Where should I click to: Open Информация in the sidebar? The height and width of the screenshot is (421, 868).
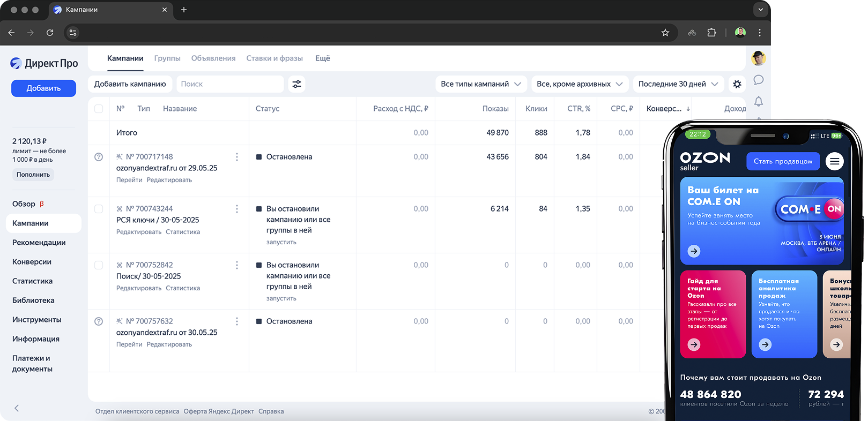pyautogui.click(x=36, y=339)
